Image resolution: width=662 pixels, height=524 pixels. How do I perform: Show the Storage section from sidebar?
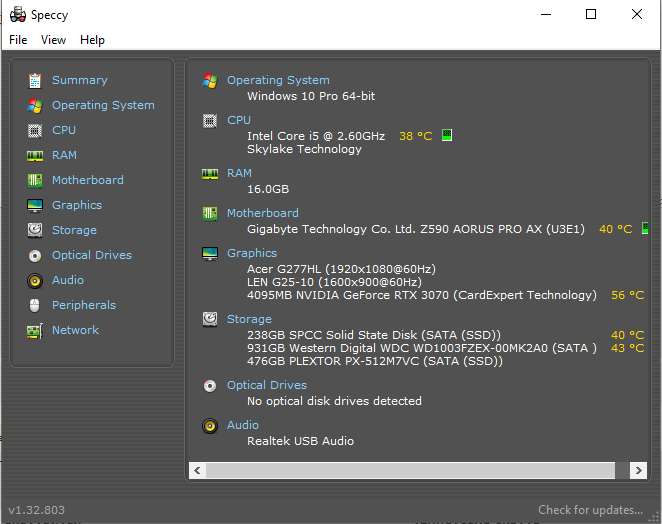click(74, 230)
